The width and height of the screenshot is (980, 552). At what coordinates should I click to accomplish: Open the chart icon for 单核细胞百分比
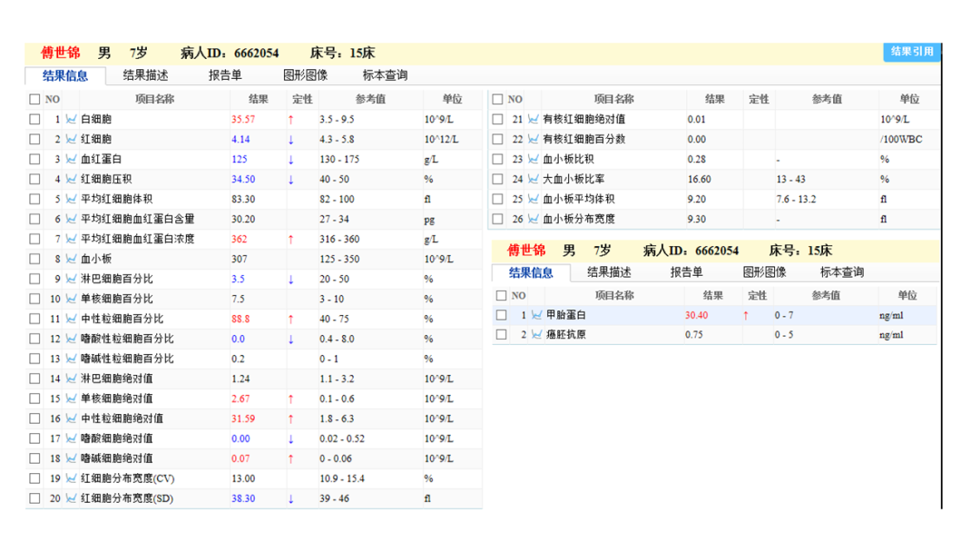[x=72, y=299]
